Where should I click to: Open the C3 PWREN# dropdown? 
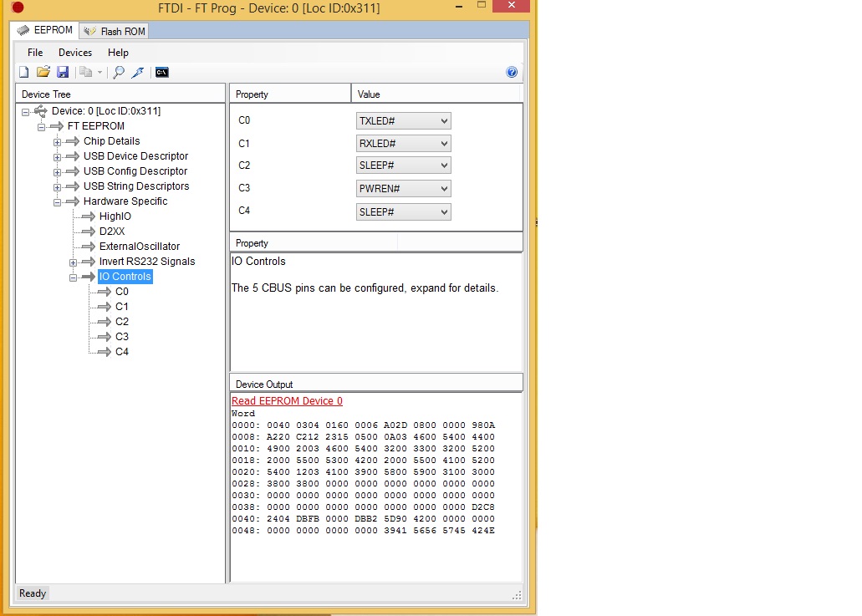tap(404, 189)
